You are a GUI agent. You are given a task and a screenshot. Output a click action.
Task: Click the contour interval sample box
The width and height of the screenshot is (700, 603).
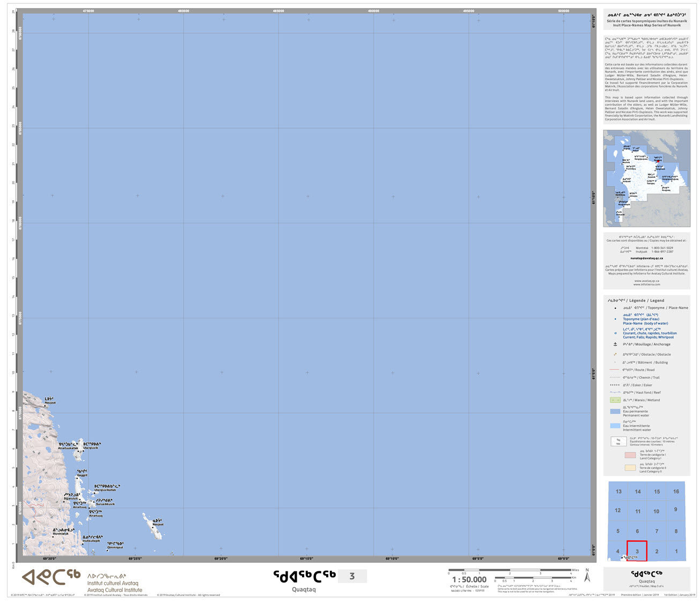point(618,442)
